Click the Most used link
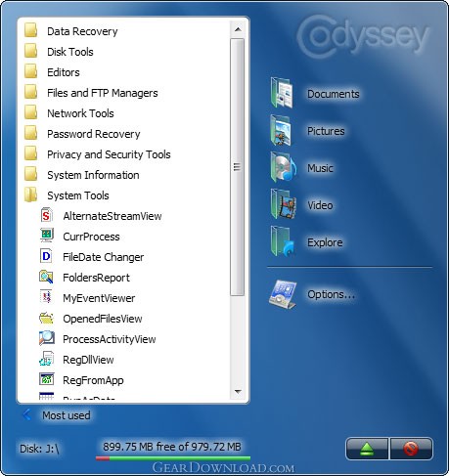 [x=67, y=415]
